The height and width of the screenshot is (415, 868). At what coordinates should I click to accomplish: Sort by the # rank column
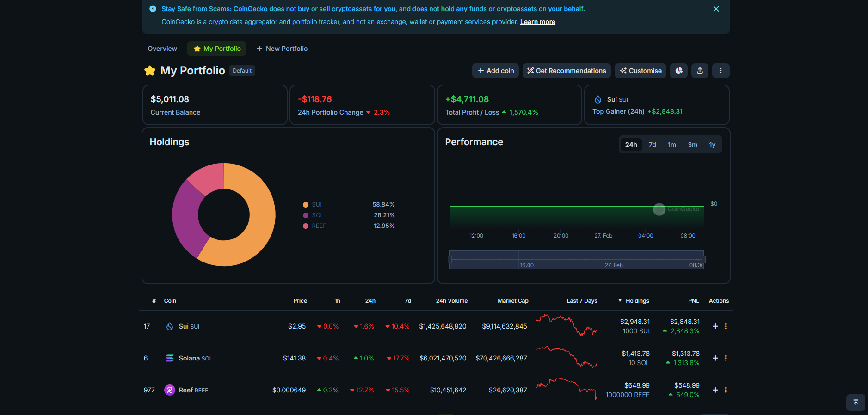[154, 301]
